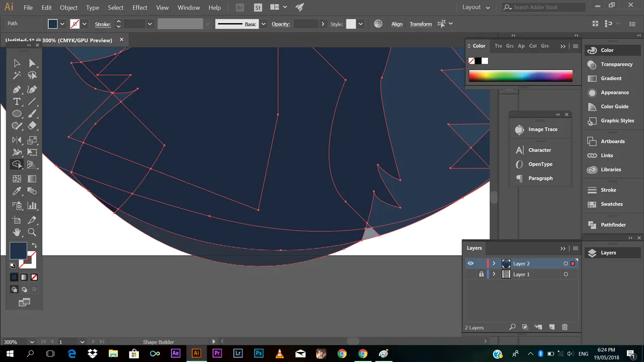The image size is (644, 362).
Task: Open the stroke weight dropdown
Action: point(149,24)
